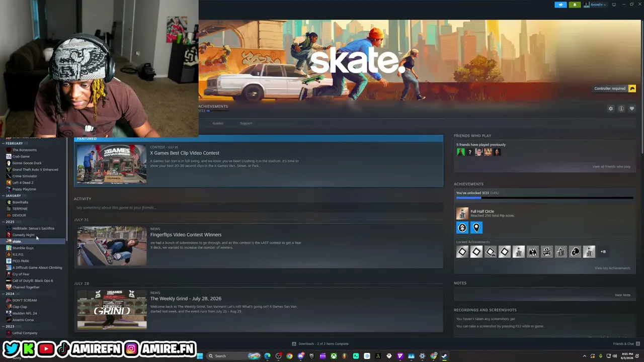Collapse the 2025 library group

click(x=10, y=222)
